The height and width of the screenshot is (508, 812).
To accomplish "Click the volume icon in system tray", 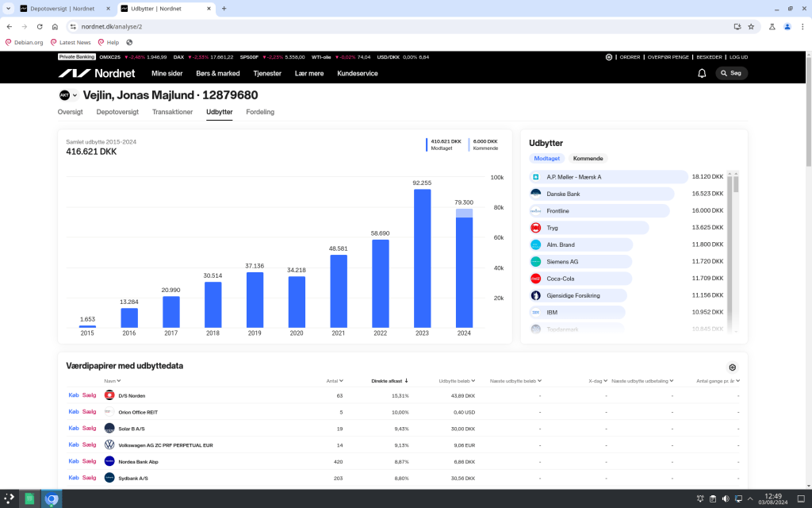I will (726, 499).
